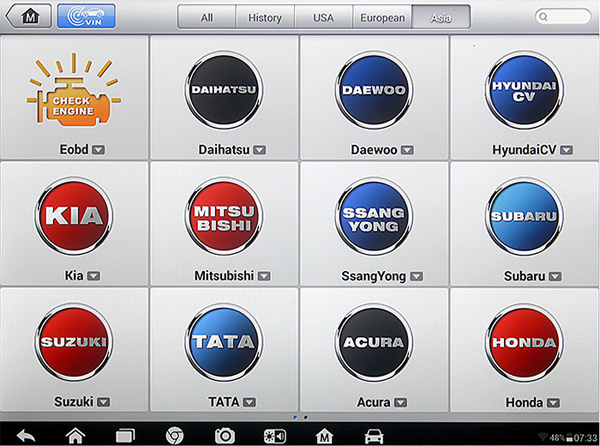Tap the Android home icon
This screenshot has width=600, height=446.
(75, 436)
